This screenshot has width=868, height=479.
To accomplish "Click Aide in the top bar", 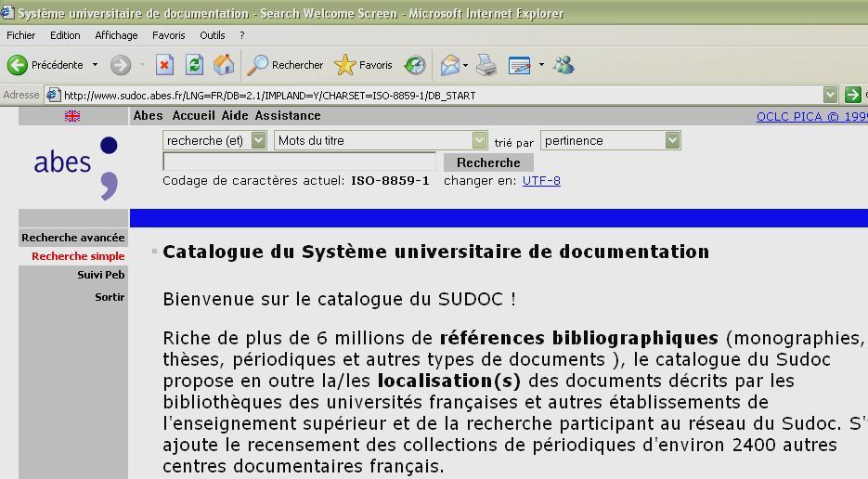I will [x=235, y=116].
